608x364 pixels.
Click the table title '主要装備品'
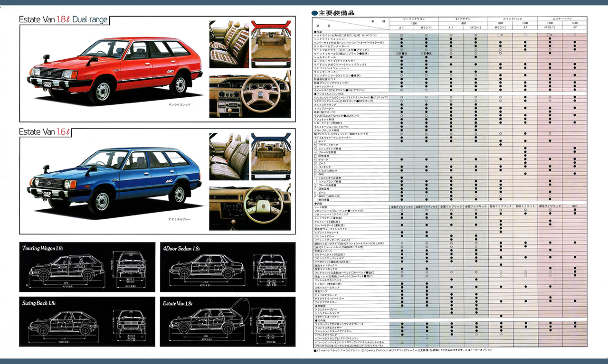click(x=336, y=13)
